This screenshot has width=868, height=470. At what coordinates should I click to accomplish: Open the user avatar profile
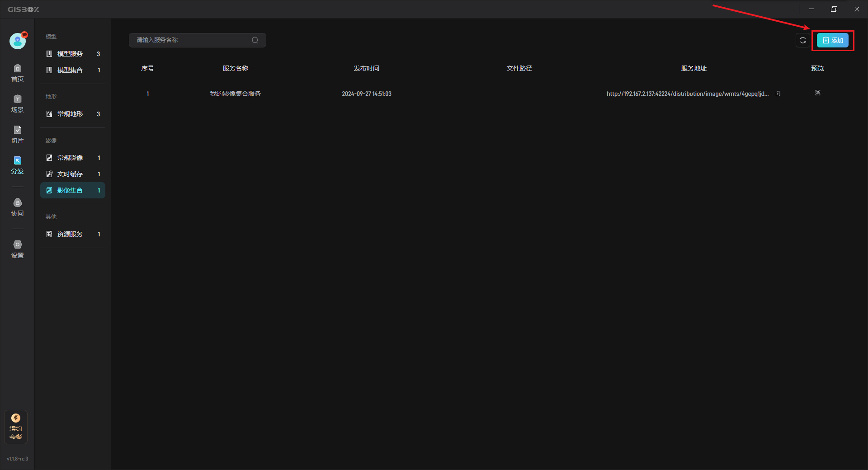[18, 41]
